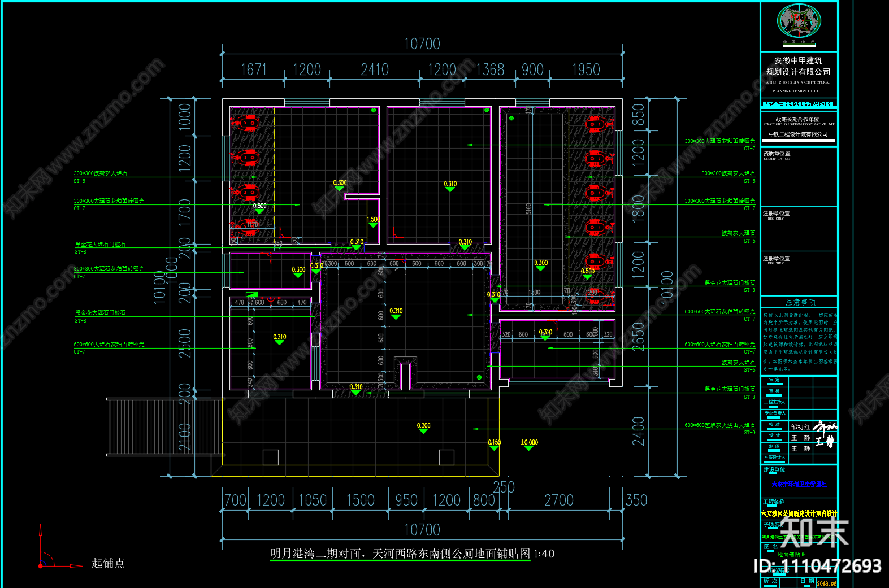This screenshot has height=588, width=889.
Task: Select the '2100' vertical dimension
Action: 185,437
